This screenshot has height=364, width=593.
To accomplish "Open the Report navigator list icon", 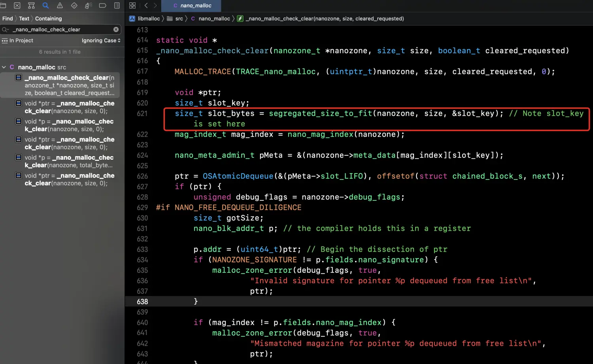I will point(117,6).
